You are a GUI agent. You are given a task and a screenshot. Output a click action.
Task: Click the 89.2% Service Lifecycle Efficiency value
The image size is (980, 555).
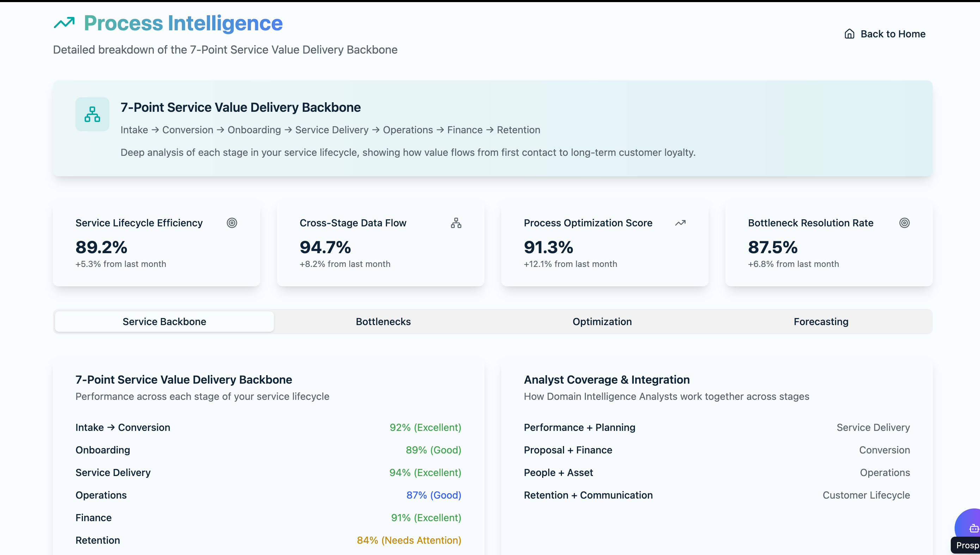102,248
